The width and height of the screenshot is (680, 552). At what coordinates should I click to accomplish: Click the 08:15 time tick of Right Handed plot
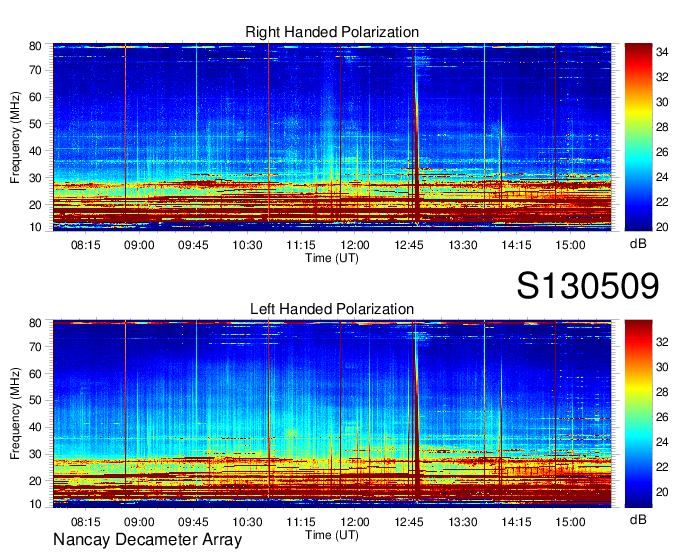point(85,245)
